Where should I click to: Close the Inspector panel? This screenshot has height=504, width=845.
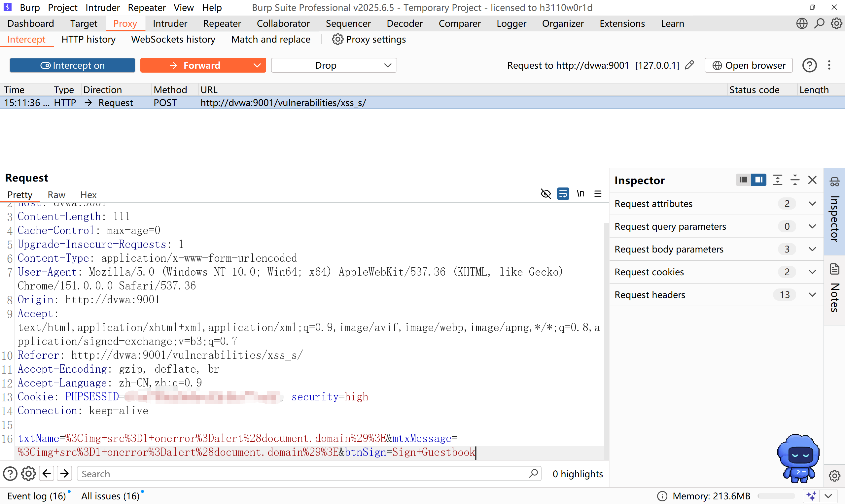(x=812, y=180)
